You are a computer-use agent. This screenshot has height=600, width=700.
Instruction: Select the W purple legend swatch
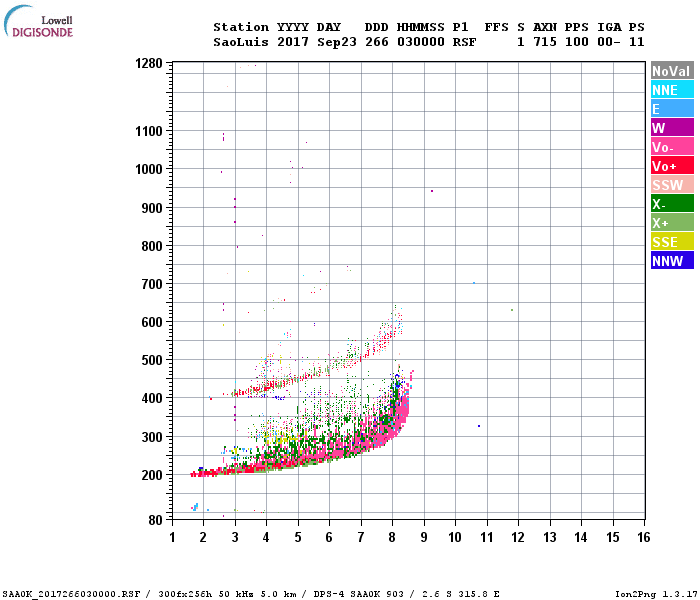pos(672,128)
